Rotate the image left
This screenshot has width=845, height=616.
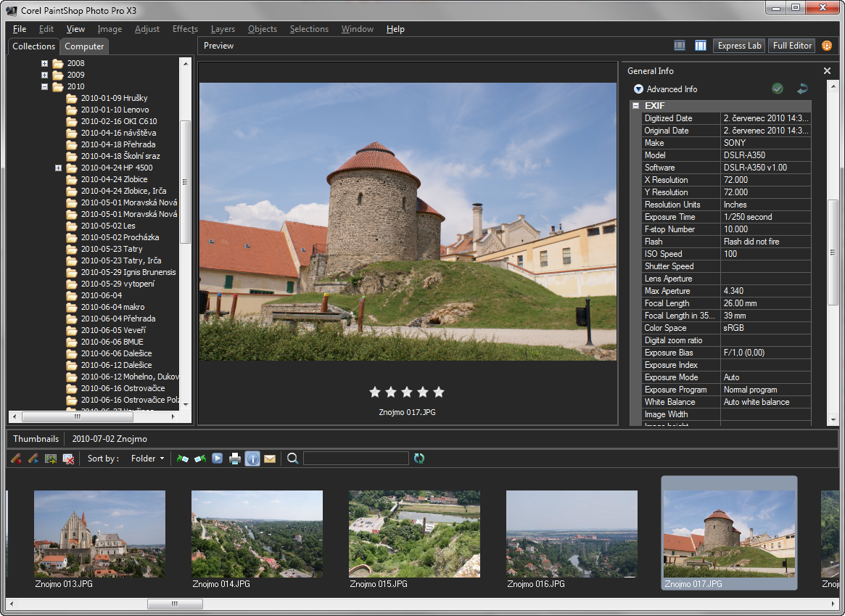coord(182,458)
